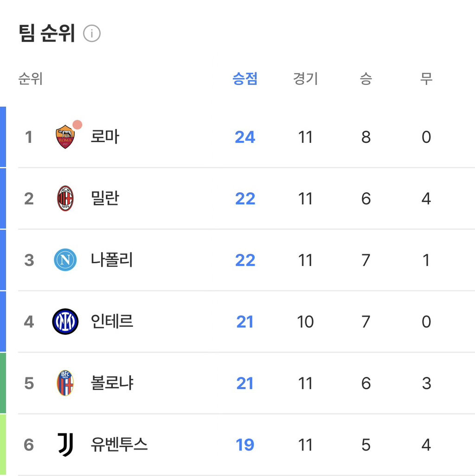Open the 밀란 team page link
Viewport: 475px width, 476px height.
click(x=104, y=198)
